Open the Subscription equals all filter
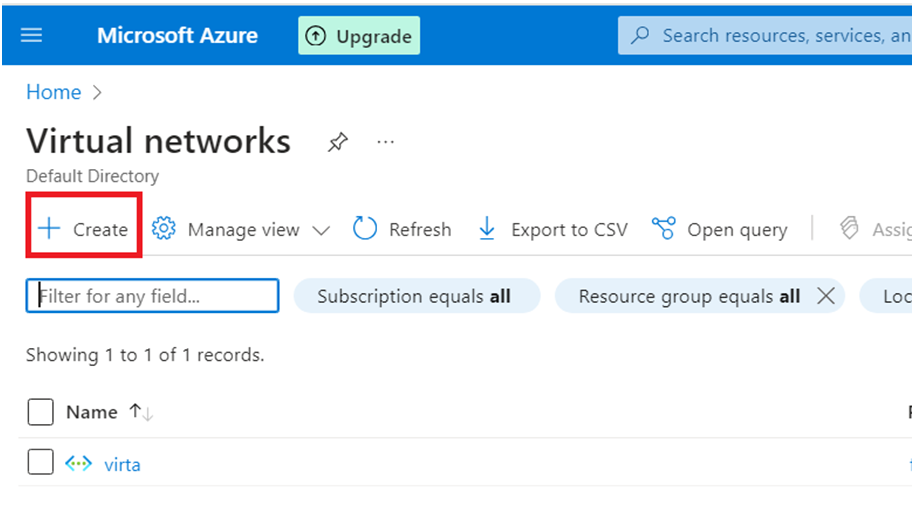914x507 pixels. [x=414, y=296]
